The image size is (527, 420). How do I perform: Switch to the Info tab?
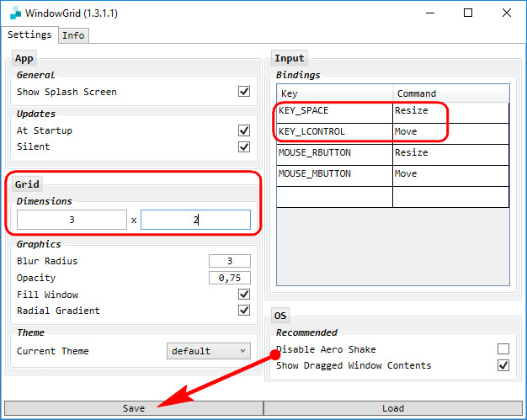click(x=73, y=35)
